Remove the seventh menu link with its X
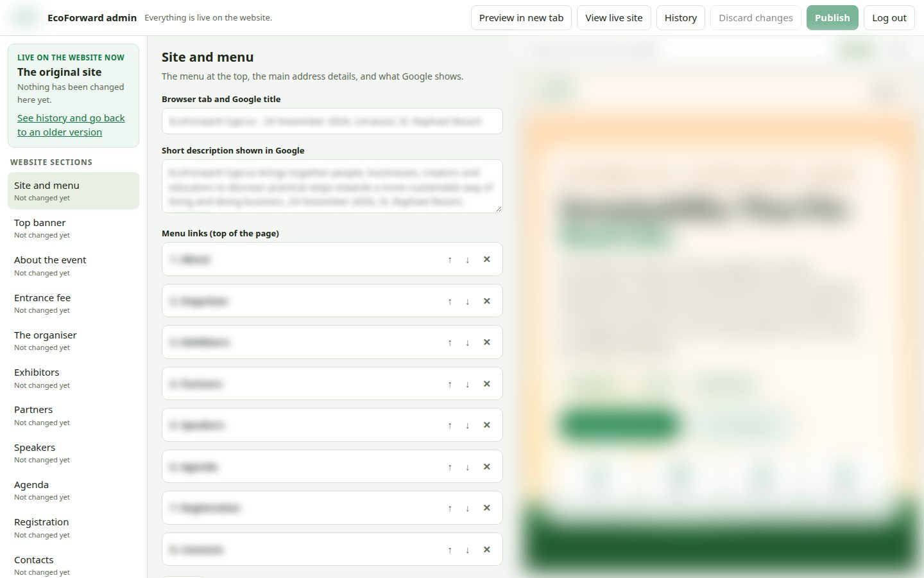924x578 pixels. 487,508
